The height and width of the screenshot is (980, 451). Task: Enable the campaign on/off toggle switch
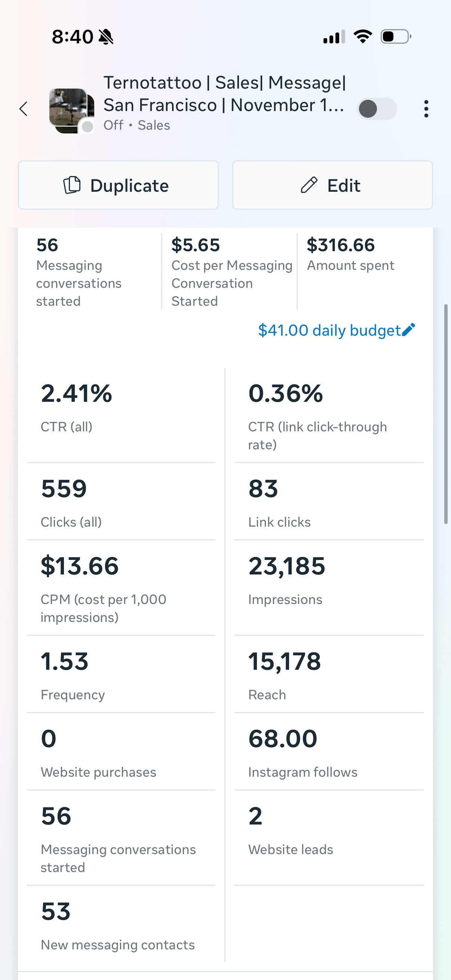(377, 108)
